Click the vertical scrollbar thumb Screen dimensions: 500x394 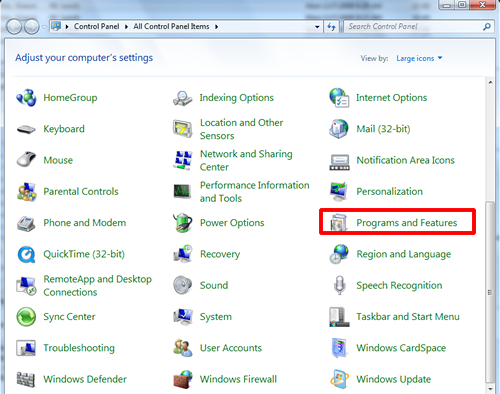point(490,292)
